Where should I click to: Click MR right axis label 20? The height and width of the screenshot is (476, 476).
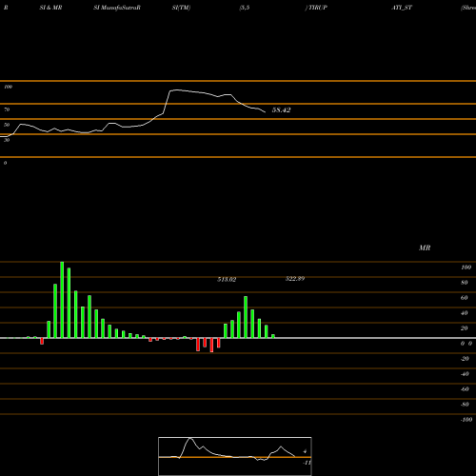coord(465,328)
